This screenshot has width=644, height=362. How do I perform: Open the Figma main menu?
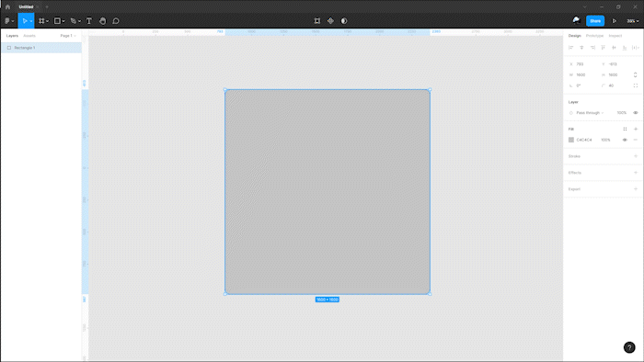tap(8, 21)
